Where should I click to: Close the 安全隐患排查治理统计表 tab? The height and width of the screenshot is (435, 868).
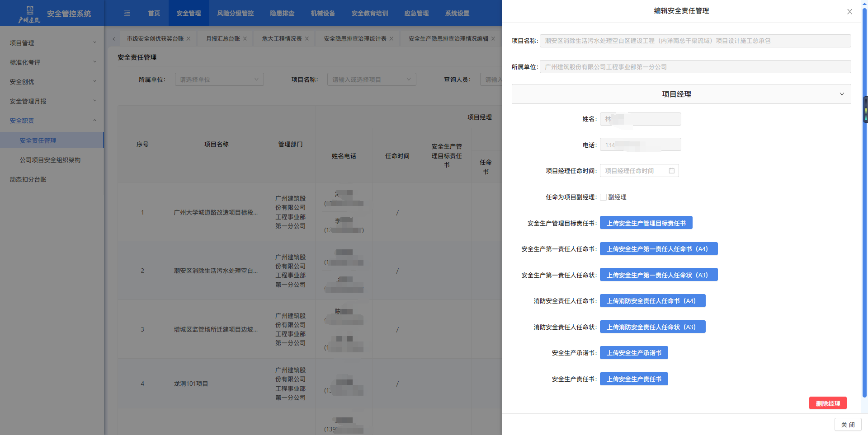[392, 39]
